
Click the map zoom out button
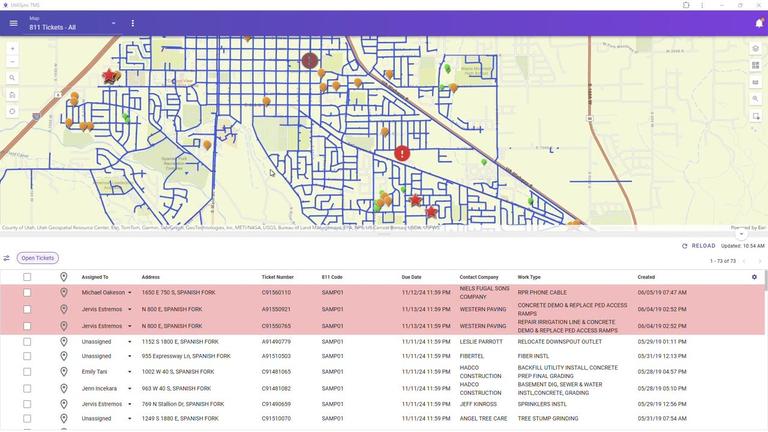pos(12,61)
